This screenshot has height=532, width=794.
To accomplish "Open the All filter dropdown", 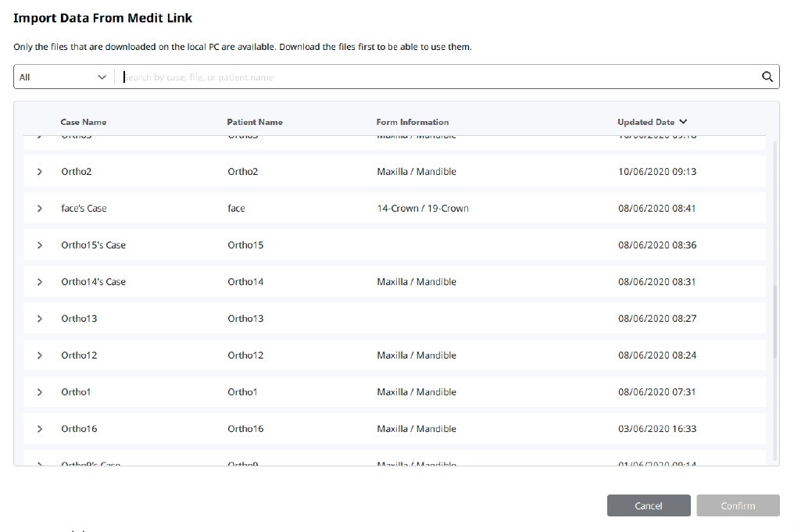I will click(63, 77).
